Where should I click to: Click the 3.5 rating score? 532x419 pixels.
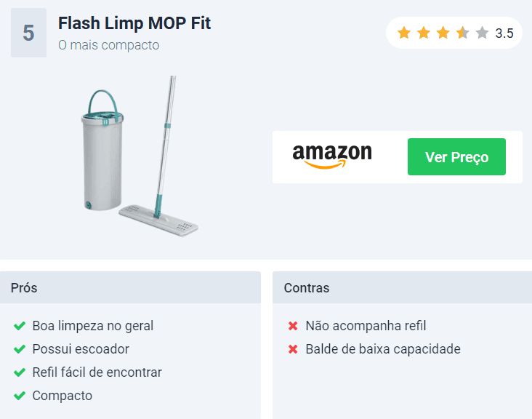tap(504, 33)
